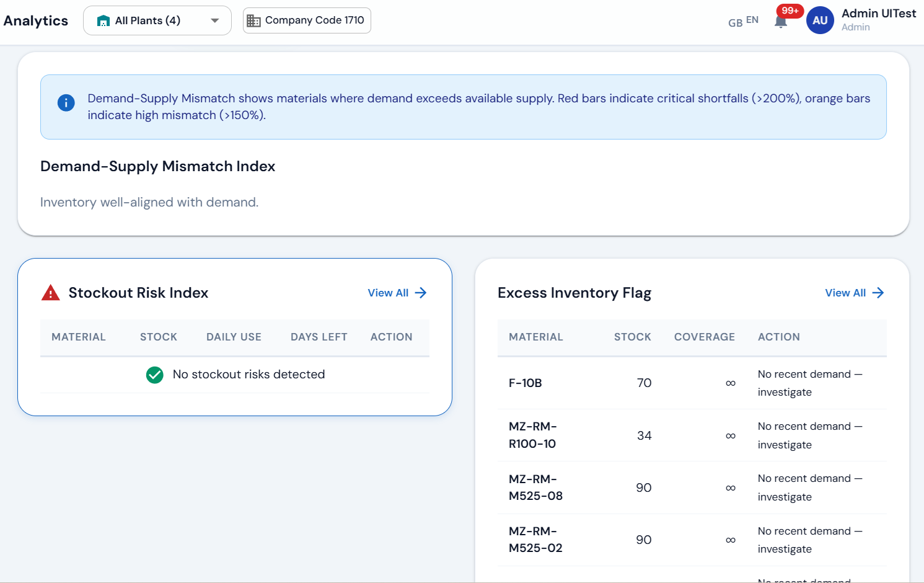The width and height of the screenshot is (924, 583).
Task: Select the F-10B material row
Action: pos(526,383)
